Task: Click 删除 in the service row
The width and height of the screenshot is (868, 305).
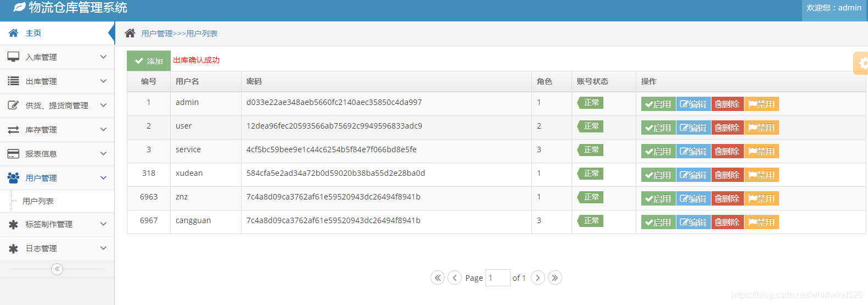Action: point(727,151)
